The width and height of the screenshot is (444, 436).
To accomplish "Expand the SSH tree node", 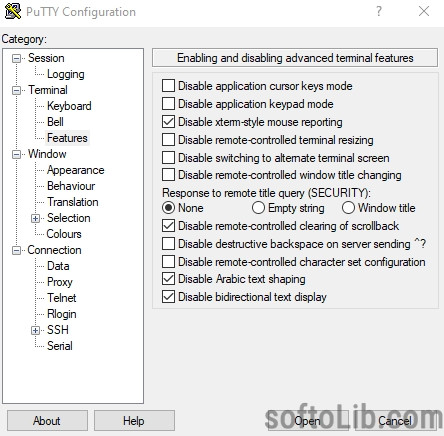I will (x=35, y=330).
